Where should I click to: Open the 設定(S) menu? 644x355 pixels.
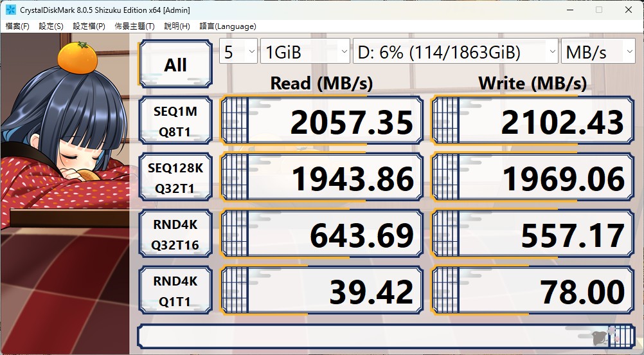pos(51,26)
